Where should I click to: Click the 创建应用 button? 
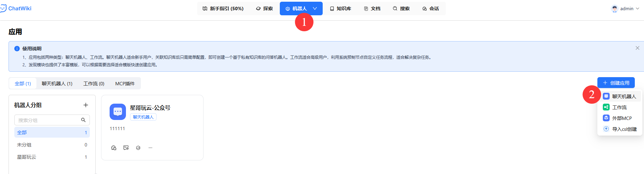click(x=616, y=83)
